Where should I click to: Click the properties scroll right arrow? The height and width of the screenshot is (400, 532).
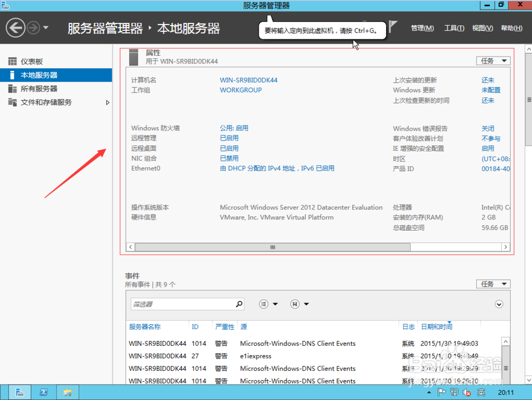[x=505, y=247]
